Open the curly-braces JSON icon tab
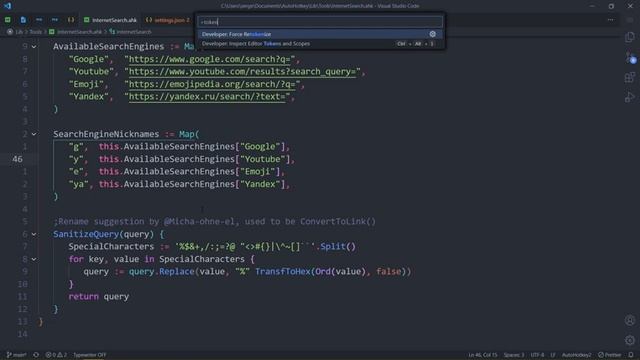Viewport: 640px width, 360px height. [71, 20]
